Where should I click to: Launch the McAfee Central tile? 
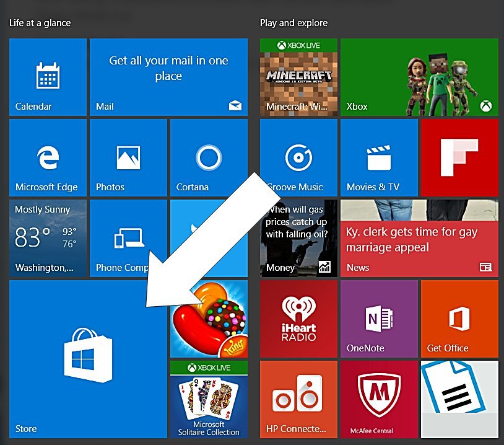(x=380, y=399)
